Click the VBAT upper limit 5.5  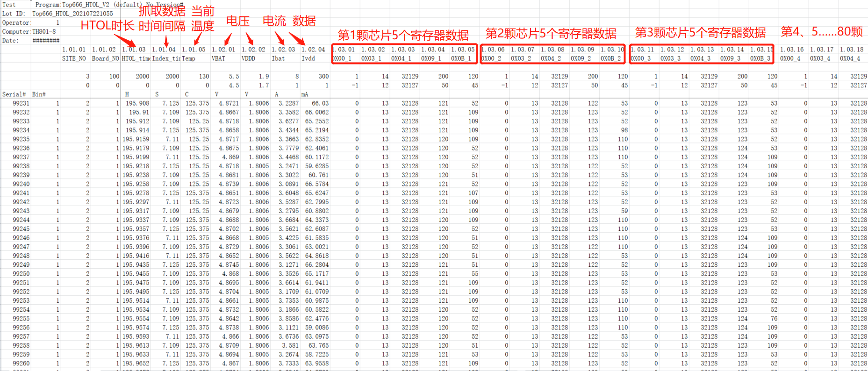tap(234, 76)
